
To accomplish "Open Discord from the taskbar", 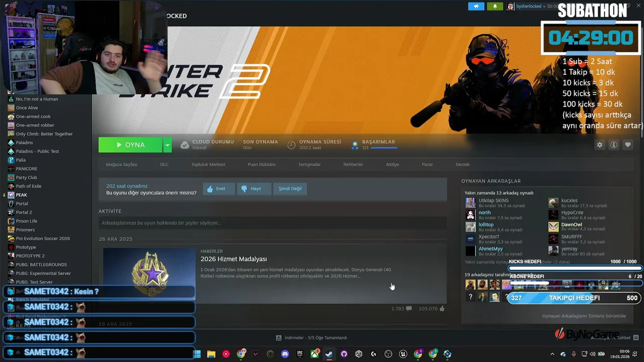I will click(x=285, y=354).
